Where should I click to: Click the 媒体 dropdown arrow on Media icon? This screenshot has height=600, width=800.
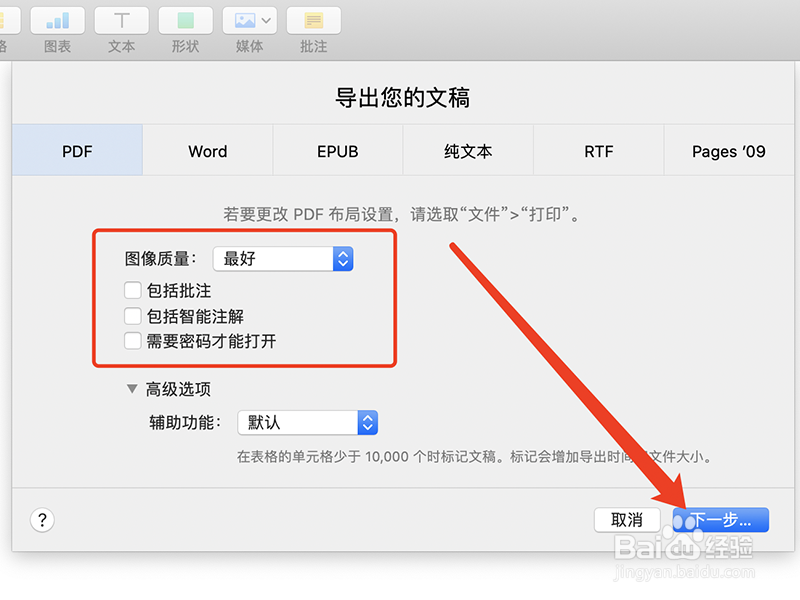[x=266, y=19]
